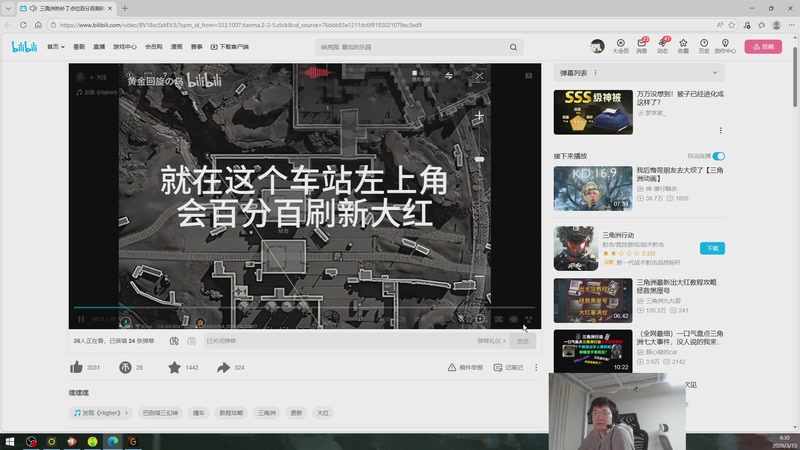This screenshot has height=450, width=800.
Task: Open 赛事 in the top nav
Action: click(196, 47)
